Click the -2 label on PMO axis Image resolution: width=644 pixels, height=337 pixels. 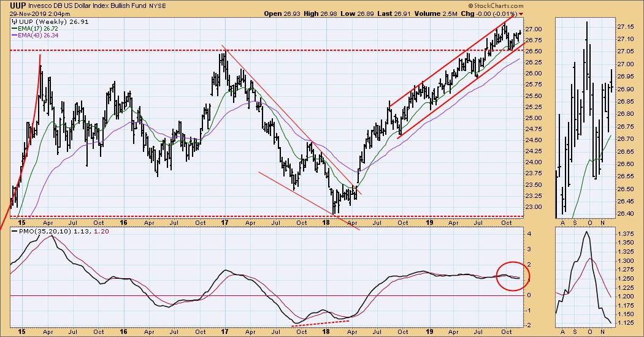[529, 325]
